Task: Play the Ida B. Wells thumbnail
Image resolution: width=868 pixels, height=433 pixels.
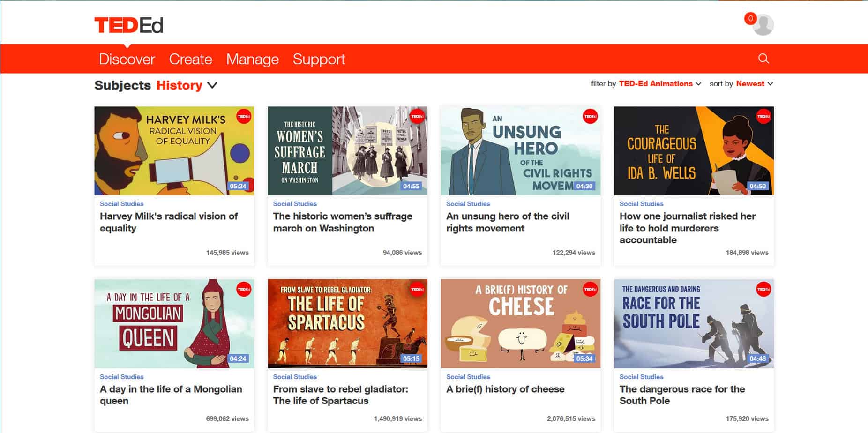Action: [694, 151]
